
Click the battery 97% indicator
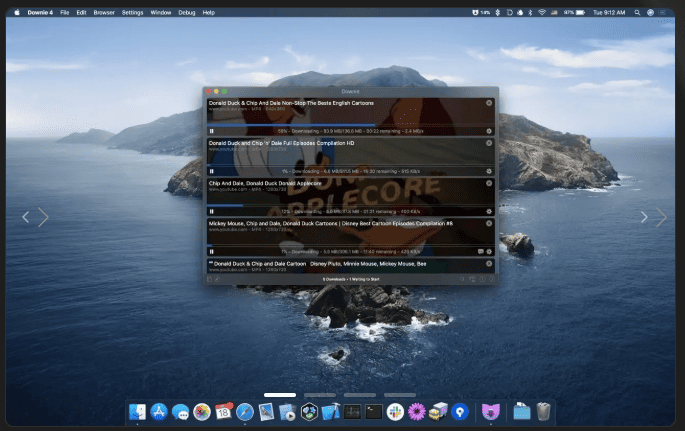[574, 13]
